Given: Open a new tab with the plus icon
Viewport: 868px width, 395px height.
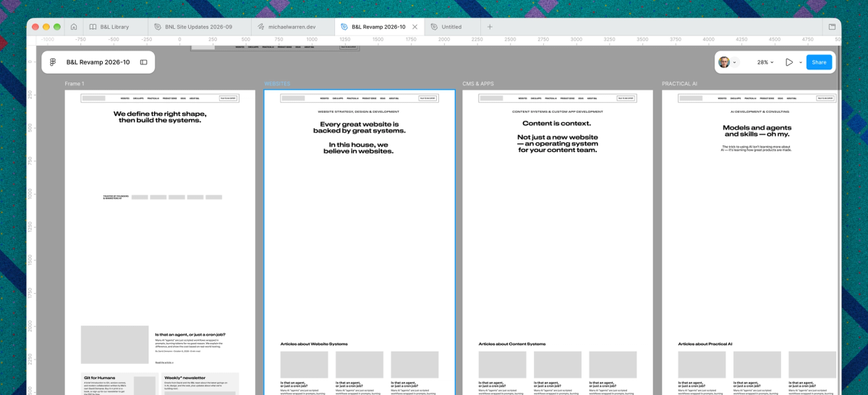Looking at the screenshot, I should (490, 27).
